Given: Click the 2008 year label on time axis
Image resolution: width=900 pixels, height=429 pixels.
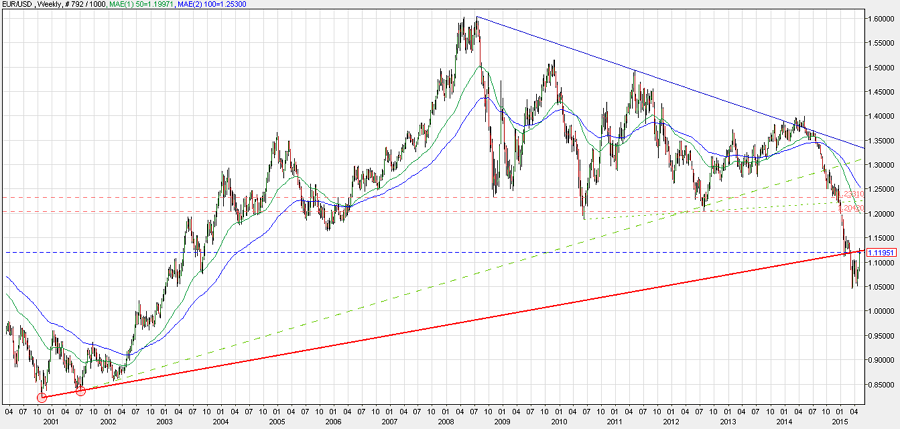Looking at the screenshot, I should 446,422.
